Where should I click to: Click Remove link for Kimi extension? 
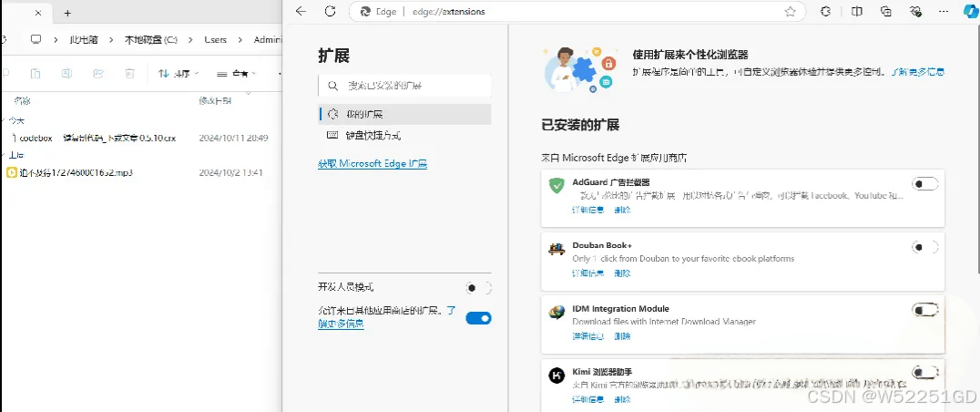tap(622, 399)
